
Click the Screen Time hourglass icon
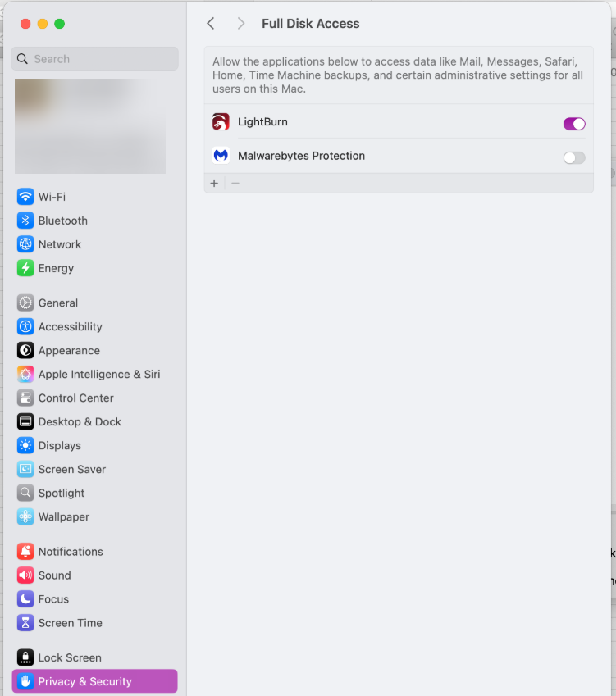pyautogui.click(x=25, y=623)
